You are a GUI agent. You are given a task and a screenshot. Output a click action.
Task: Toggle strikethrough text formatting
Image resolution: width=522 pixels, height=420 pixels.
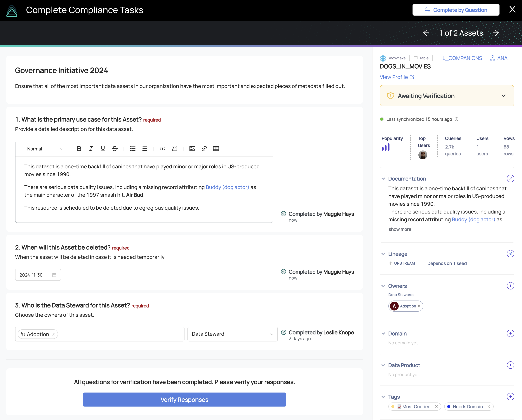point(114,148)
